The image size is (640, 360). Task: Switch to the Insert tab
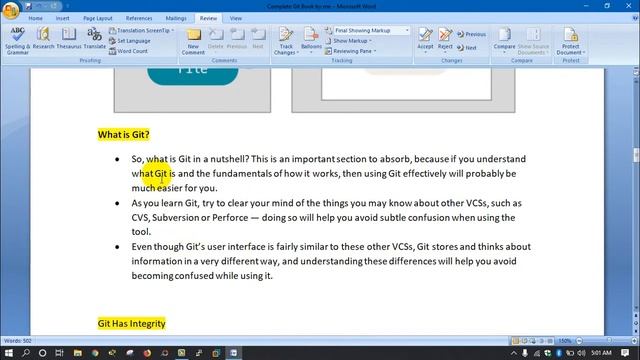tap(62, 18)
